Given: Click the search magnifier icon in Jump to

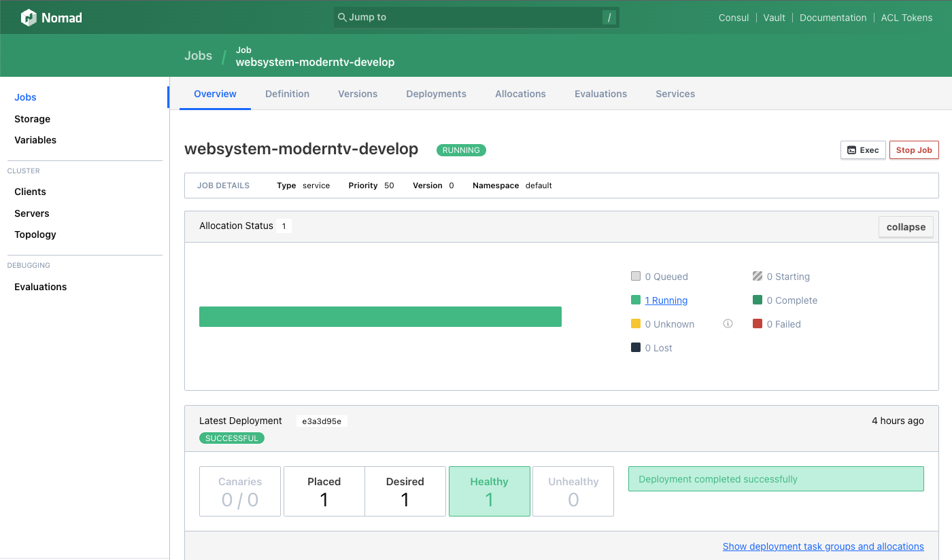Looking at the screenshot, I should [x=342, y=17].
